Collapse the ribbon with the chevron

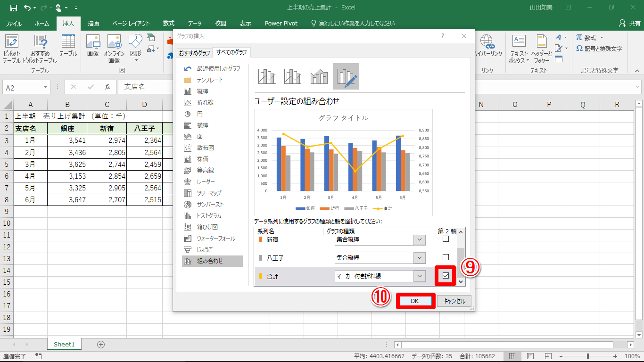pos(637,70)
